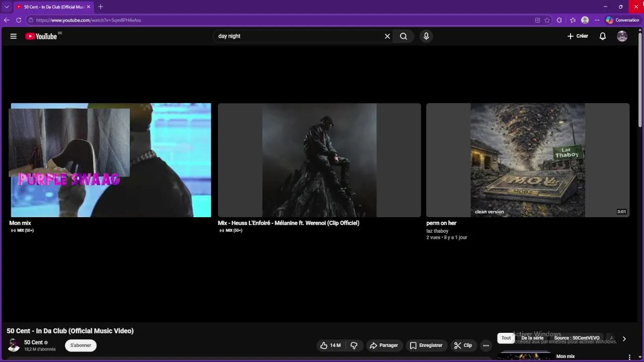
Task: Open a new tab with plus
Action: 101,7
